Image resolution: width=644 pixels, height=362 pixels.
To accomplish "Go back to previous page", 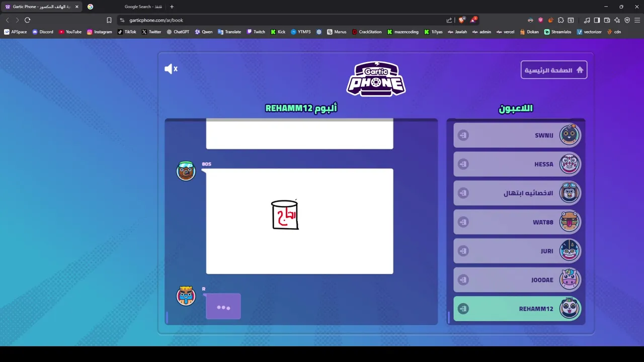I will pyautogui.click(x=7, y=20).
